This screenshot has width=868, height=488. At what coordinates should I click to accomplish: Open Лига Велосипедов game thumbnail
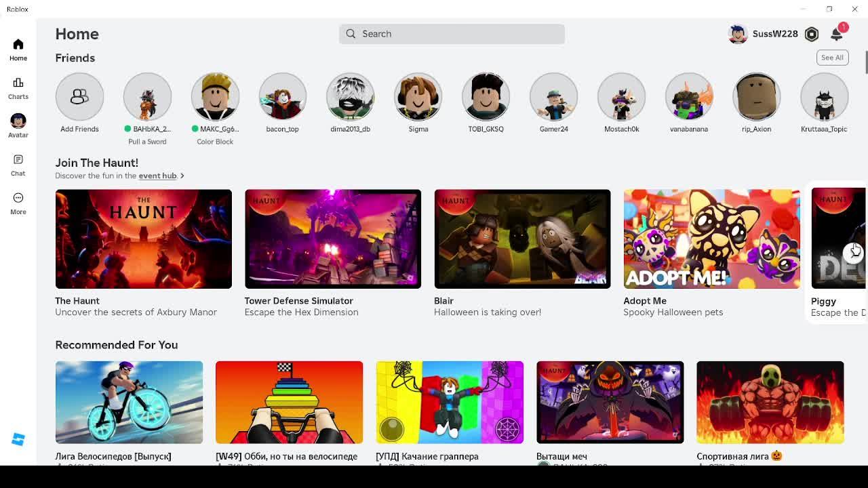[x=129, y=403]
